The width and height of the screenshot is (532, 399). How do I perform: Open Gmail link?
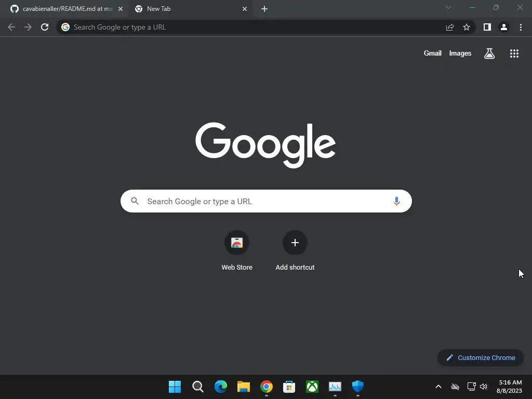pos(433,54)
